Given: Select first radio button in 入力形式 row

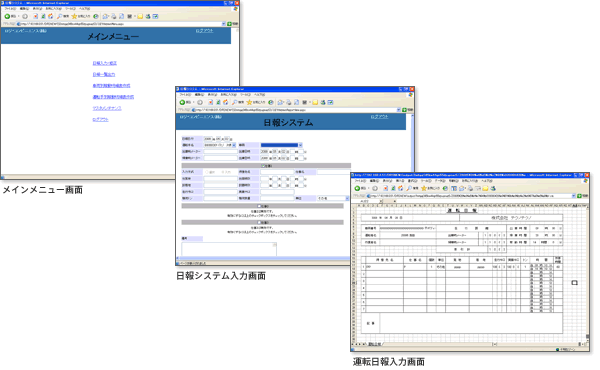Looking at the screenshot, I should (x=207, y=172).
